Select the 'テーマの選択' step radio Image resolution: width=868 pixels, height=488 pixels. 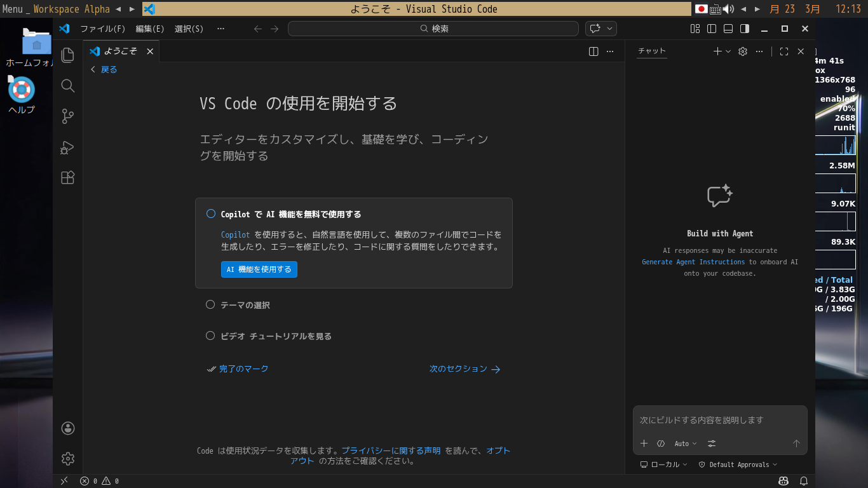point(210,305)
